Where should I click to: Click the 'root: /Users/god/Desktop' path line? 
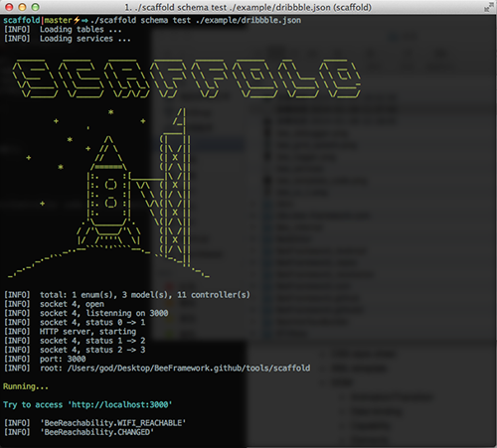coord(157,369)
